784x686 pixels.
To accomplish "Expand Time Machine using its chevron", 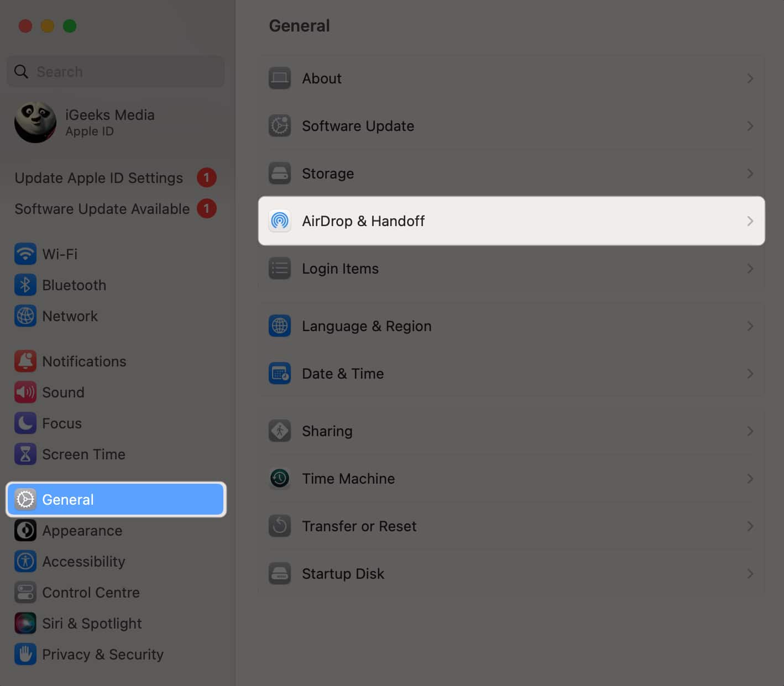I will point(750,479).
